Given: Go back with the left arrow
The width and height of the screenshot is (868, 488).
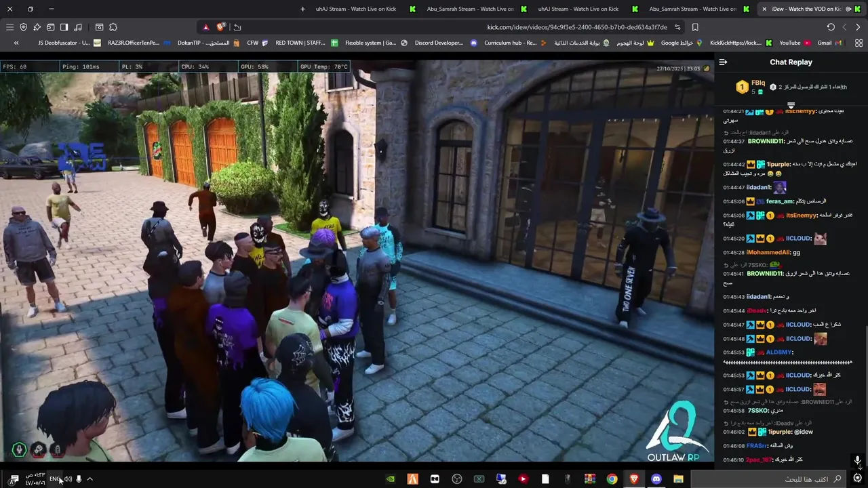Looking at the screenshot, I should (x=844, y=27).
